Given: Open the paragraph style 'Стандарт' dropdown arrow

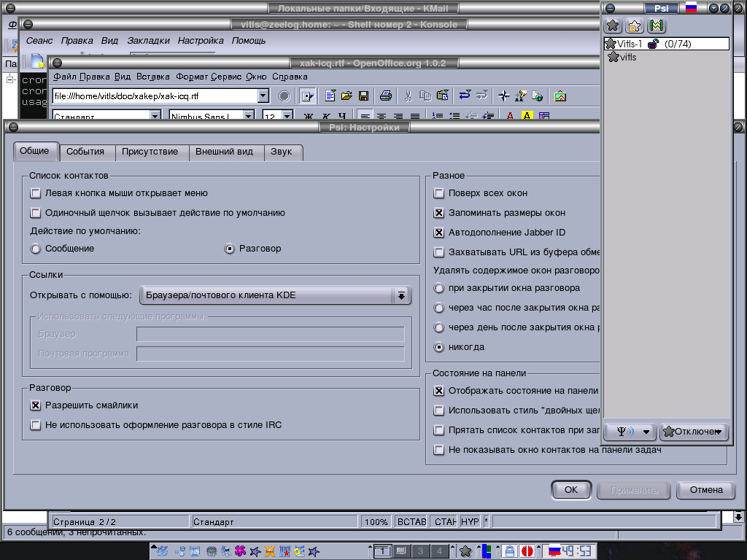Looking at the screenshot, I should pos(155,116).
